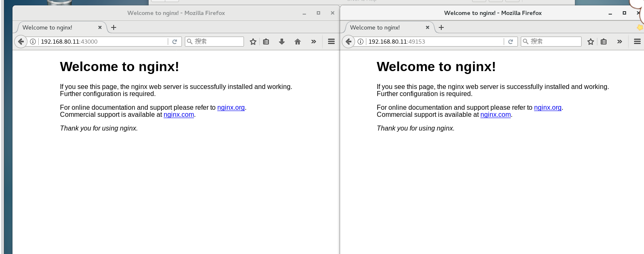Maximize the left Firefox window
644x254 pixels.
pos(318,13)
